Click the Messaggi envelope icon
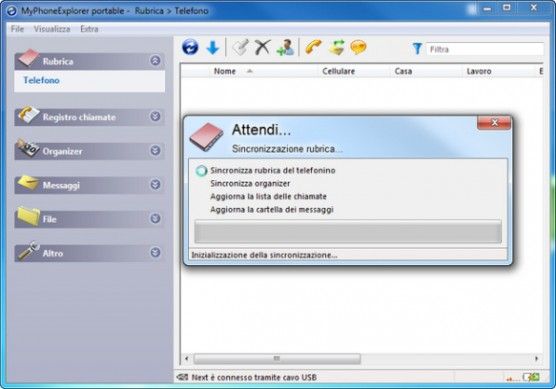Image resolution: width=556 pixels, height=389 pixels. click(28, 182)
